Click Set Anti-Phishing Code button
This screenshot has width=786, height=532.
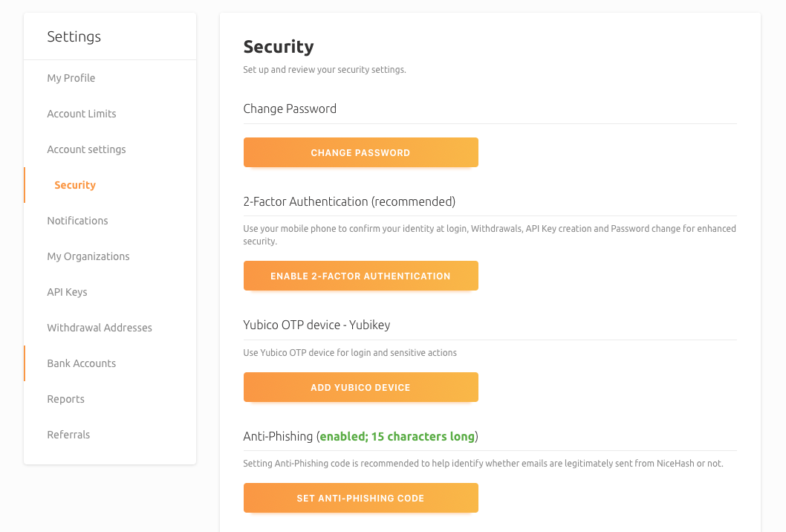point(360,498)
